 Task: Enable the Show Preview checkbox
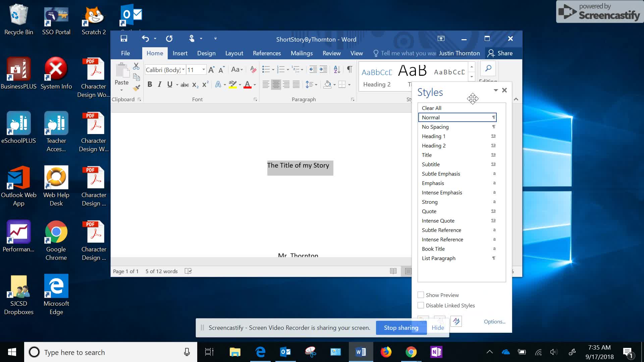click(421, 295)
